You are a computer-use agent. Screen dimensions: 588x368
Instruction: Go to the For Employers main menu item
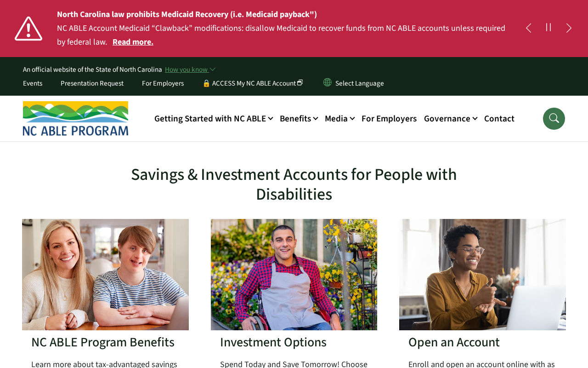[389, 119]
